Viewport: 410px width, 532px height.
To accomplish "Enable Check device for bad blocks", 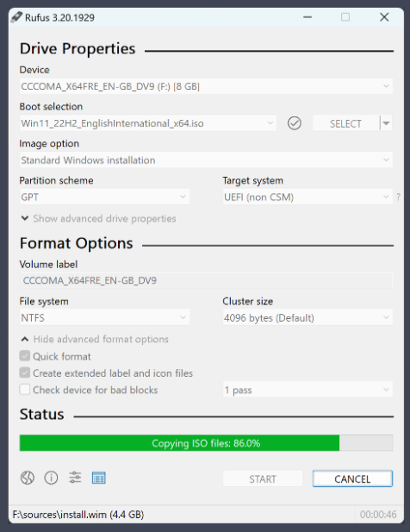I will [x=25, y=389].
